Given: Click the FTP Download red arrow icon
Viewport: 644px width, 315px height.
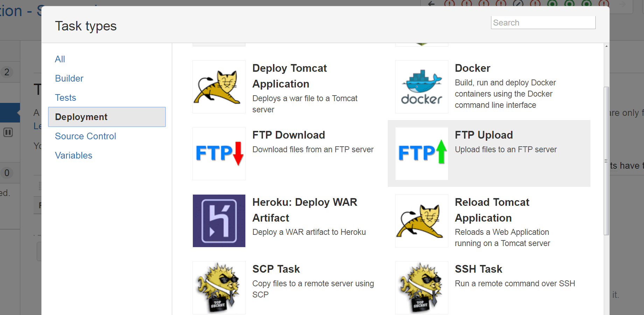Looking at the screenshot, I should tap(219, 154).
